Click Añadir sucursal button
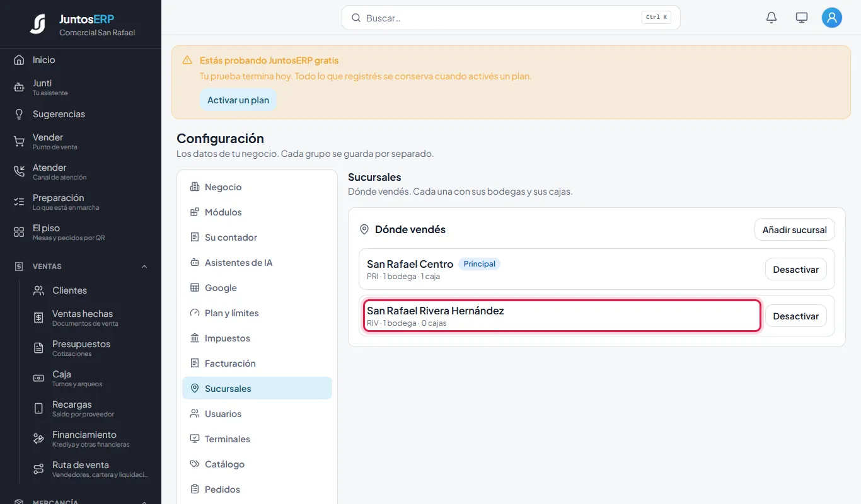The width and height of the screenshot is (861, 504). coord(795,230)
